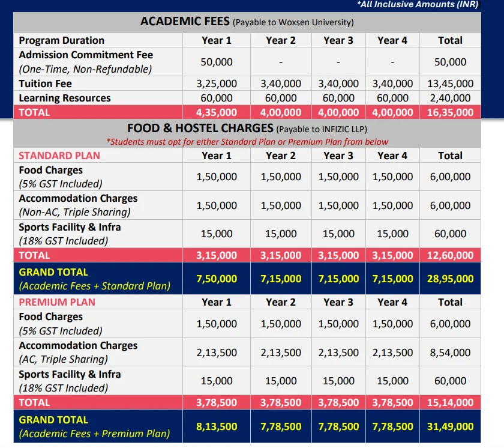Viewport: 504px width, 448px height.
Task: Click the Academic Fees TOTAL value 16,35,000
Action: coord(450,112)
